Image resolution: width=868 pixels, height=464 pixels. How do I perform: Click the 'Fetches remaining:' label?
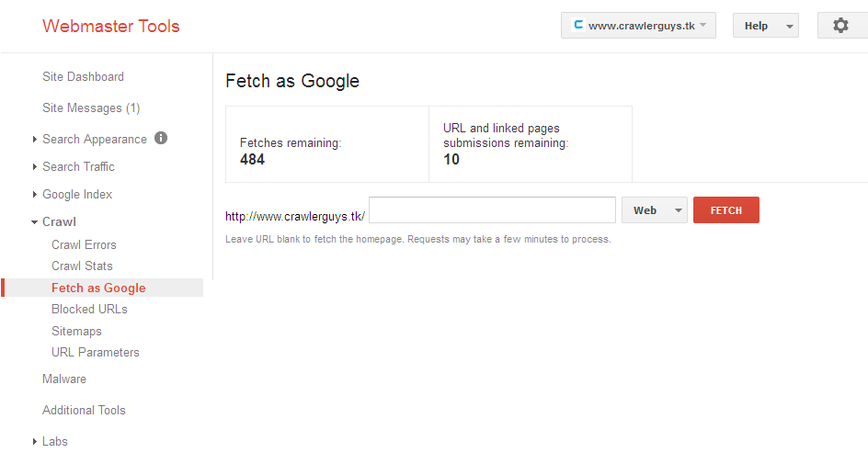point(291,142)
